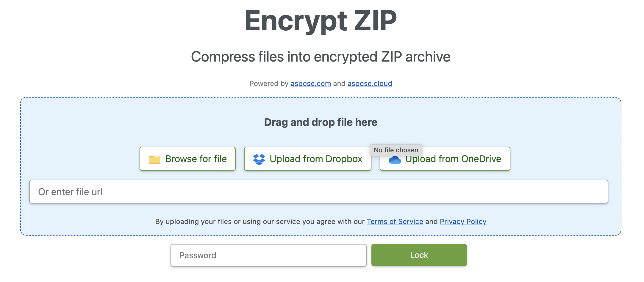
Task: Select the blue cloud icon next to OneDrive text
Action: 396,159
